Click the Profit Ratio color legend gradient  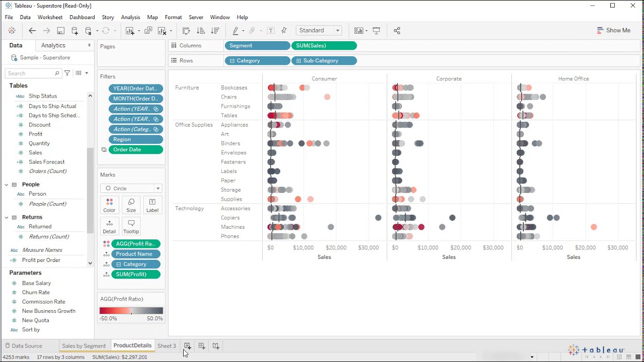coord(131,311)
